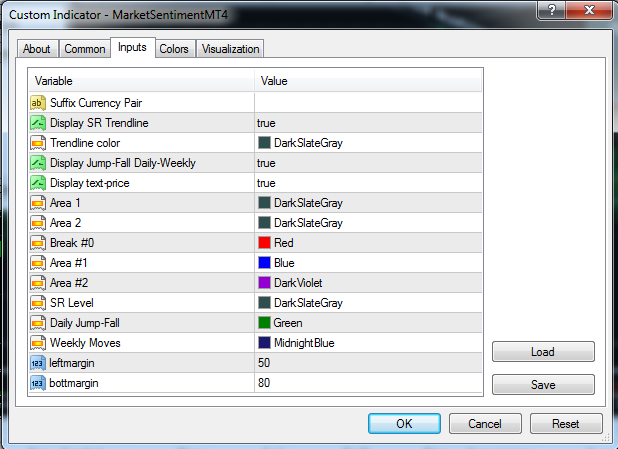
Task: Click the boolean icon beside Display SR Trendline
Action: click(x=38, y=123)
